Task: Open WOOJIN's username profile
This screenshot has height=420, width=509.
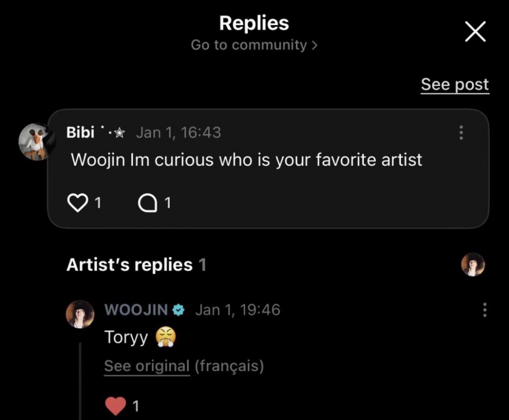Action: pyautogui.click(x=136, y=310)
